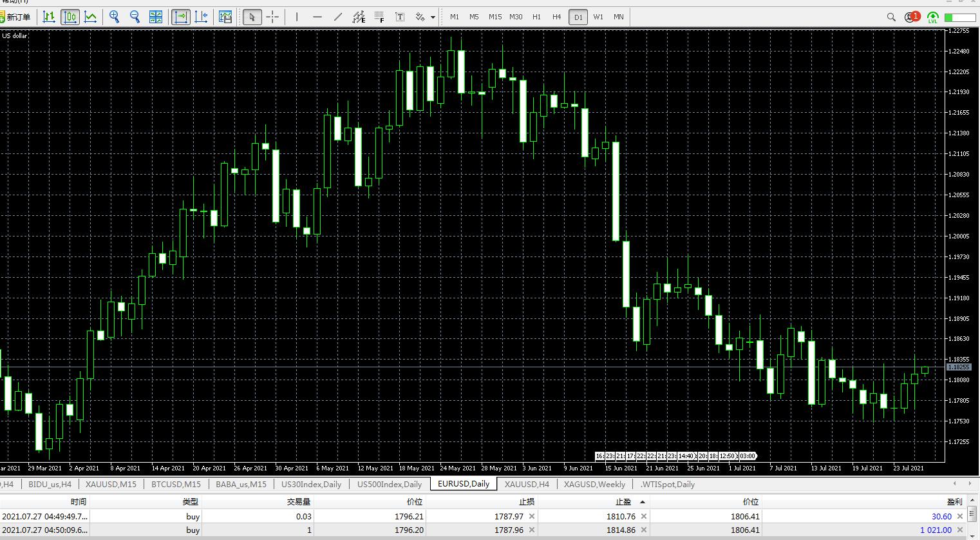This screenshot has height=540, width=980.
Task: Click the 03:00 timeline marker
Action: 748,456
